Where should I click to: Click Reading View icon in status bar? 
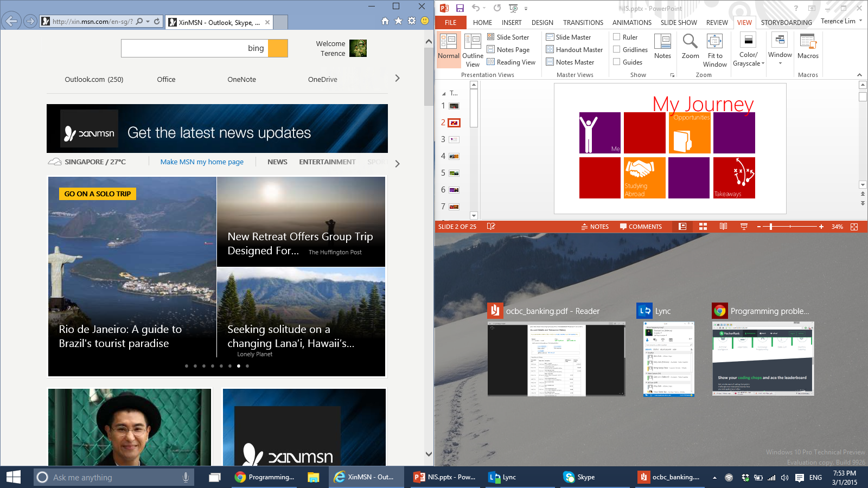[x=723, y=227]
